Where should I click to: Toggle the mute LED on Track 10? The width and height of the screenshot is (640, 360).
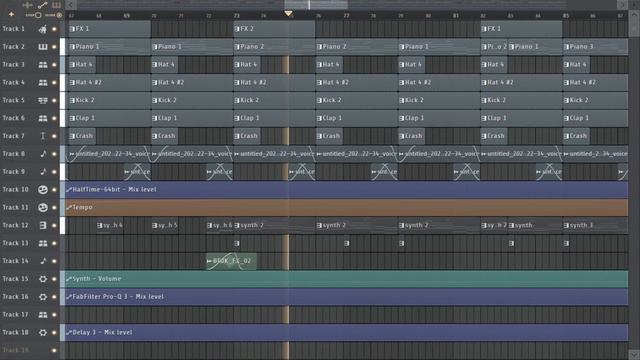[54, 190]
